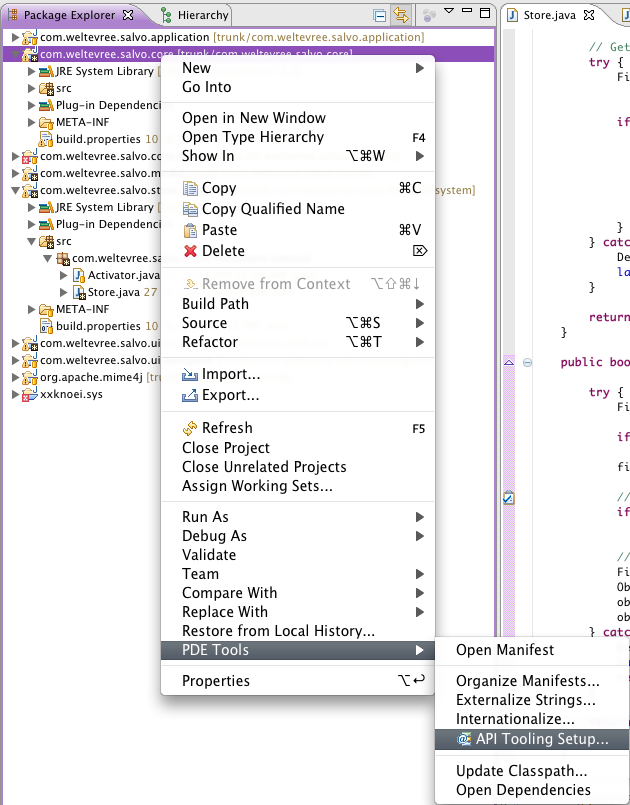
Task: Click the highlighted PDE Tools item
Action: [x=298, y=650]
